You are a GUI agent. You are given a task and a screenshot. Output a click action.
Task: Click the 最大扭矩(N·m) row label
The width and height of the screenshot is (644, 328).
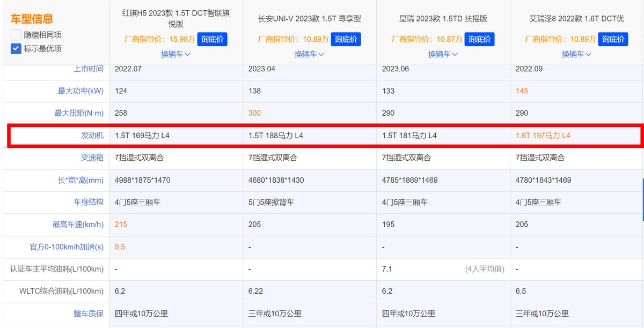[x=79, y=113]
